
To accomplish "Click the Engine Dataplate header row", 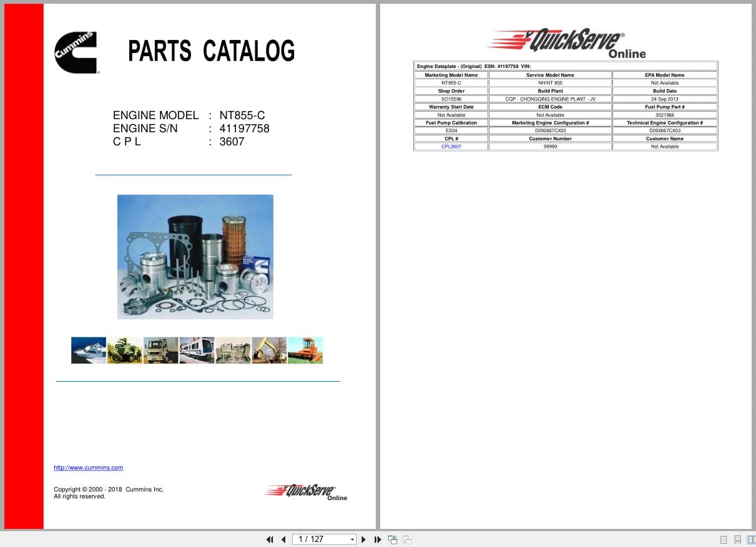I will click(566, 66).
